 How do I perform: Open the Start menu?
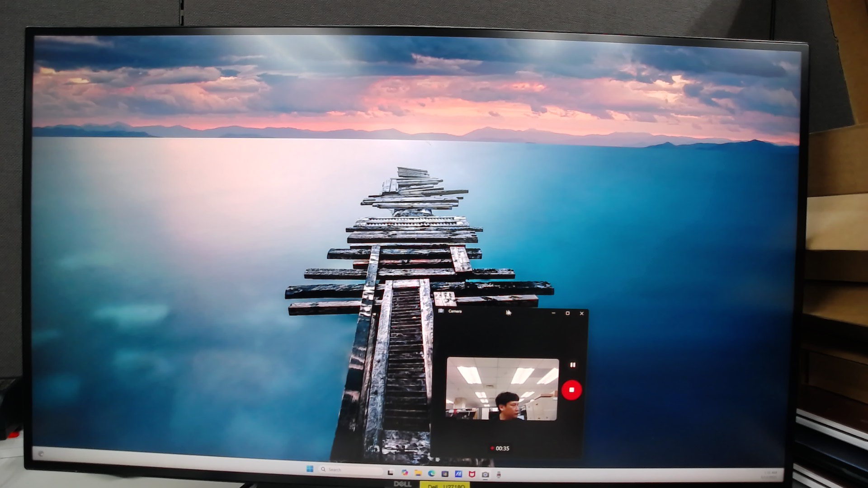pos(310,469)
